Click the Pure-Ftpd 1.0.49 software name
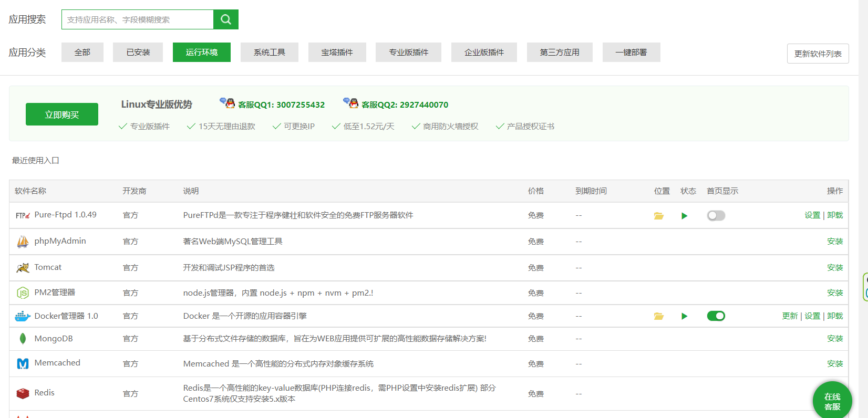The image size is (868, 418). (x=65, y=215)
